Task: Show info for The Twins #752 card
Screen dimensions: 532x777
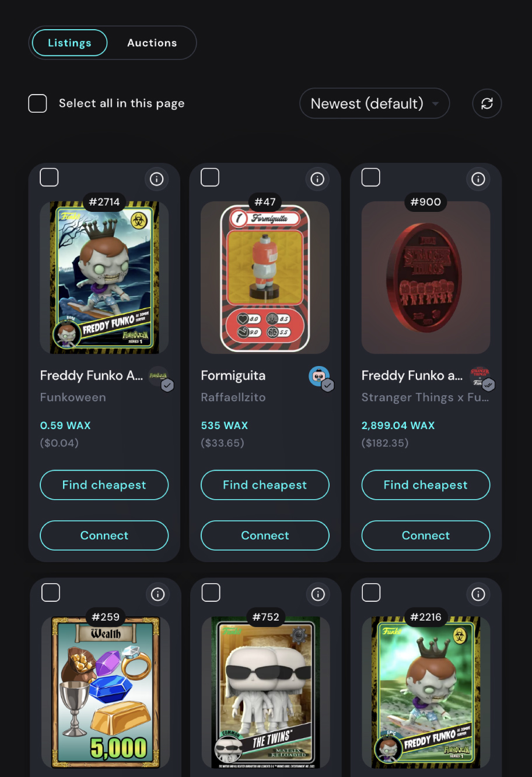Action: pyautogui.click(x=318, y=594)
